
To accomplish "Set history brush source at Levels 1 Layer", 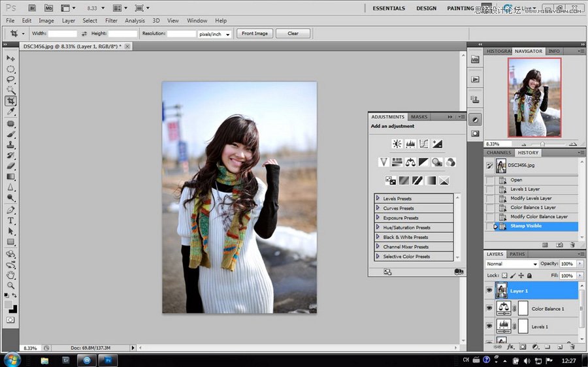I will pos(490,189).
